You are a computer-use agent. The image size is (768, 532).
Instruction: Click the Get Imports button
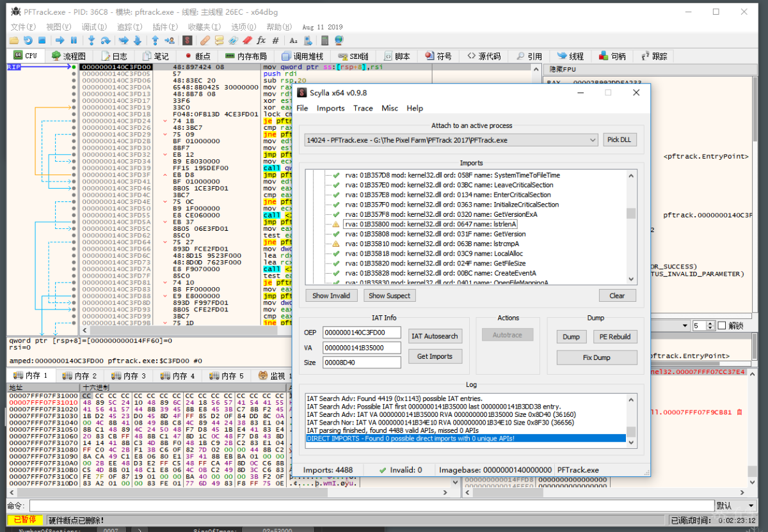(x=435, y=357)
